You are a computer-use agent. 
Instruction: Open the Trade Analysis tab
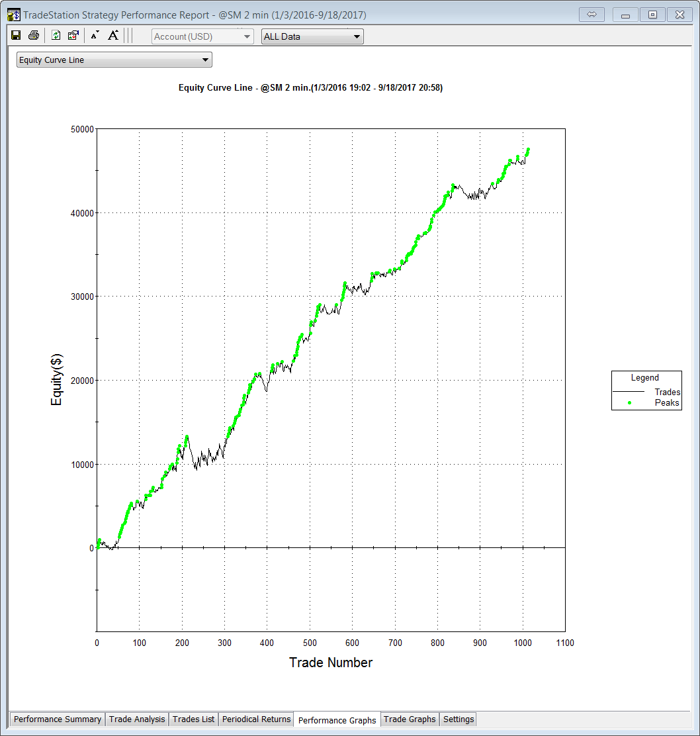pyautogui.click(x=137, y=719)
